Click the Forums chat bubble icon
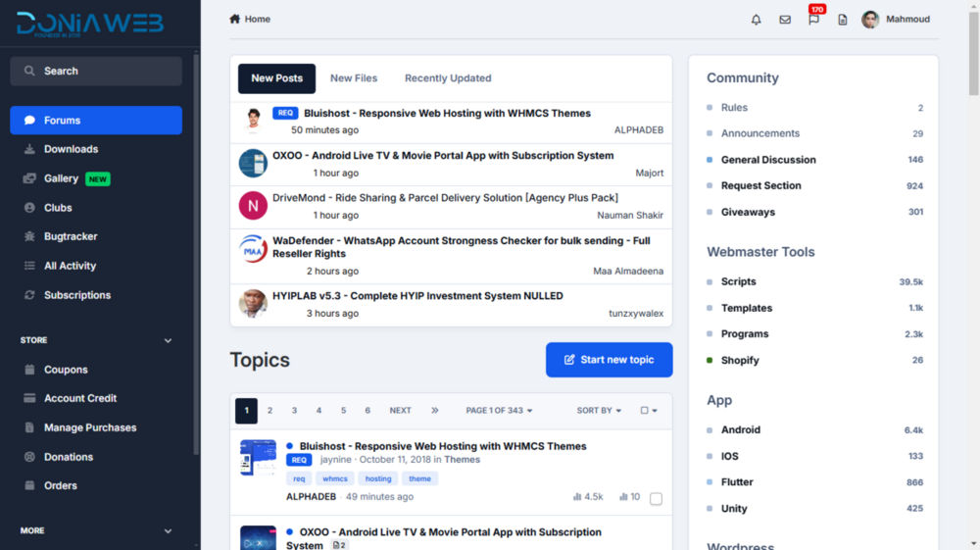Image resolution: width=980 pixels, height=550 pixels. tap(29, 120)
